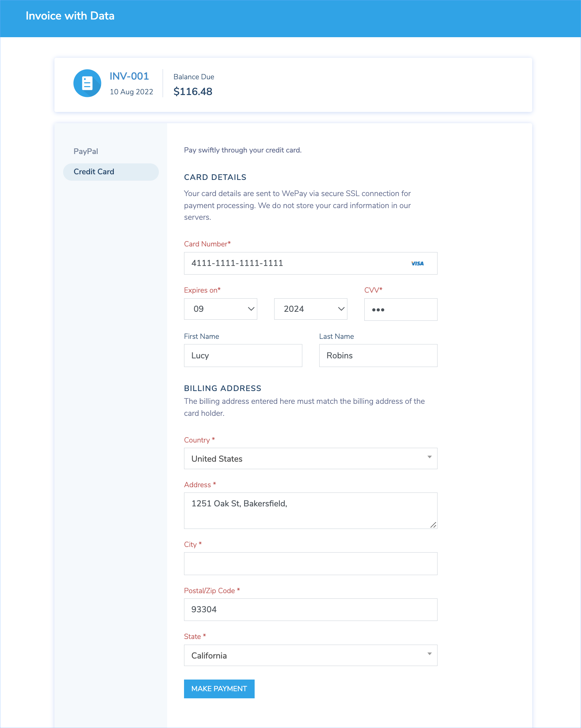The image size is (581, 728).
Task: Click the Invoice with Data header title
Action: point(70,16)
